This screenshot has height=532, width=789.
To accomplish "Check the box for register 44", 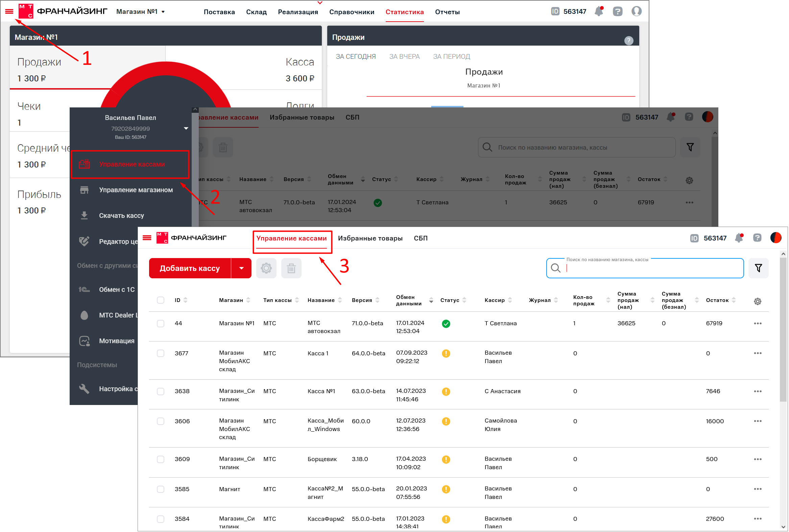I will tap(161, 324).
